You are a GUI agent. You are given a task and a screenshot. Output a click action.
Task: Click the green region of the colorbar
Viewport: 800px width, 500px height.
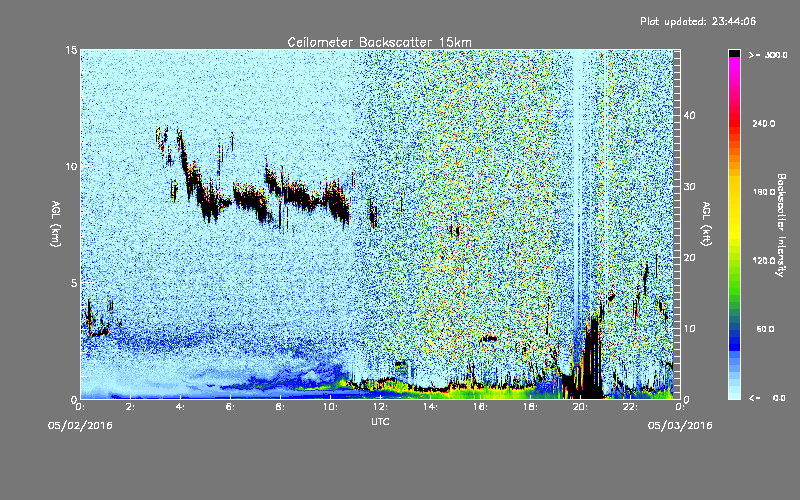[734, 286]
